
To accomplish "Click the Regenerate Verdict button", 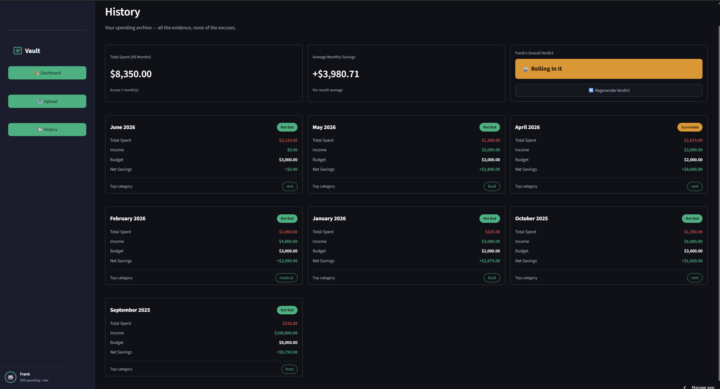I will coord(608,90).
